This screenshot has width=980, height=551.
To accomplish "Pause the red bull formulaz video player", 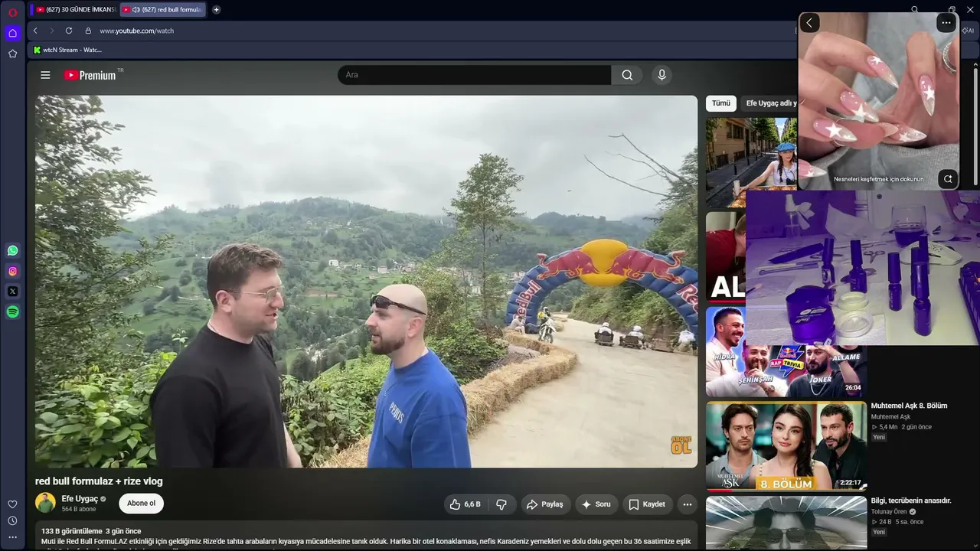I will coord(366,282).
